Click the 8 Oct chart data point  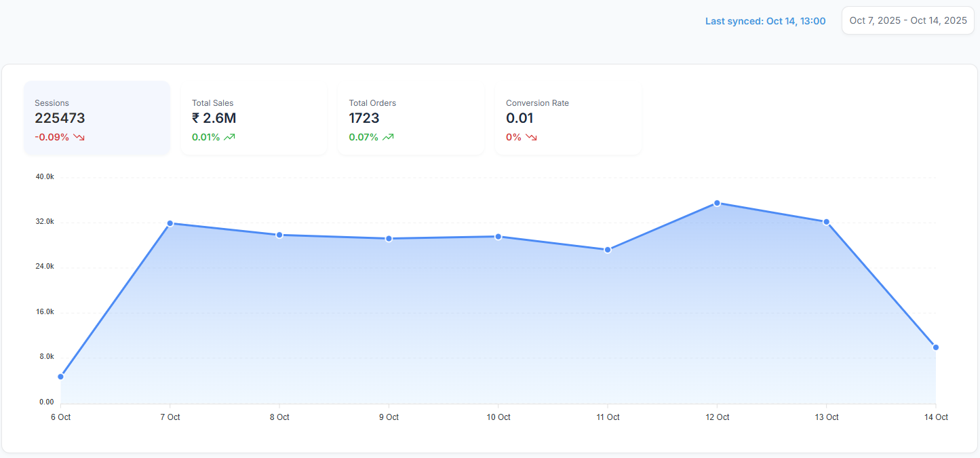279,235
